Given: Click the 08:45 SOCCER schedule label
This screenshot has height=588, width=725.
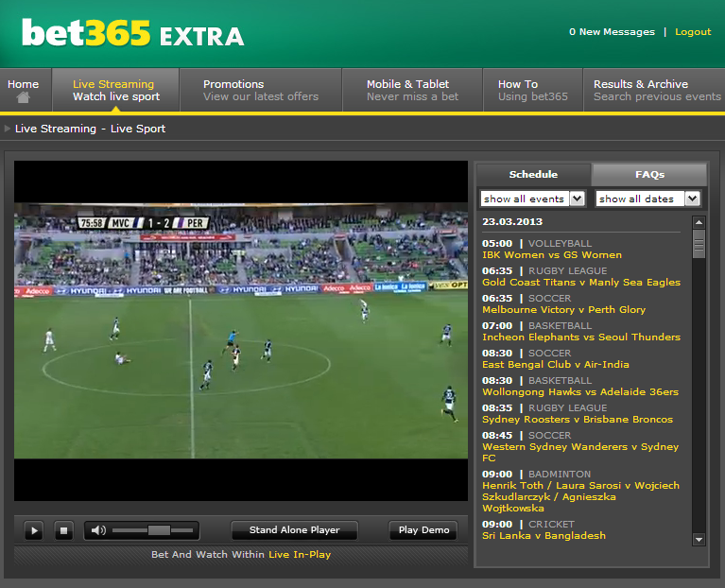Looking at the screenshot, I should coord(526,436).
